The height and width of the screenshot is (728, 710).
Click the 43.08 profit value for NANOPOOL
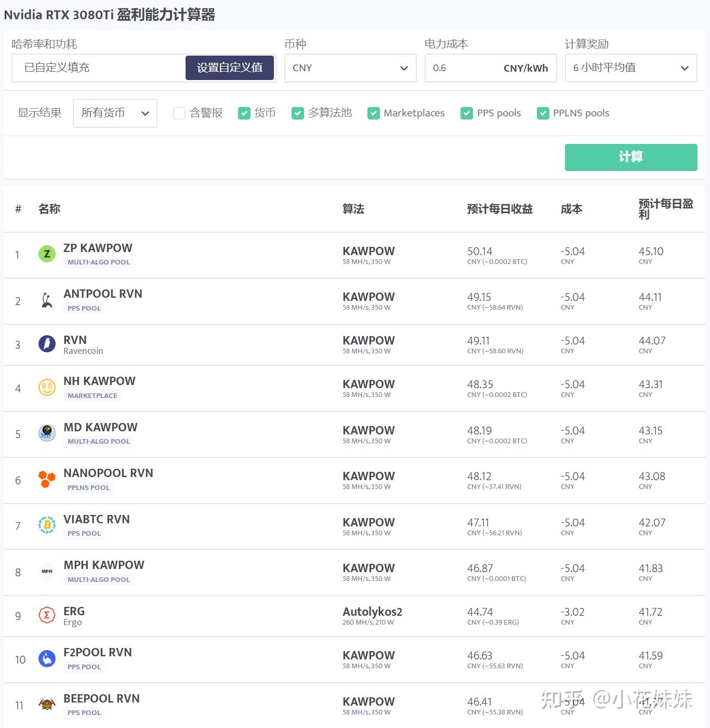[x=652, y=476]
